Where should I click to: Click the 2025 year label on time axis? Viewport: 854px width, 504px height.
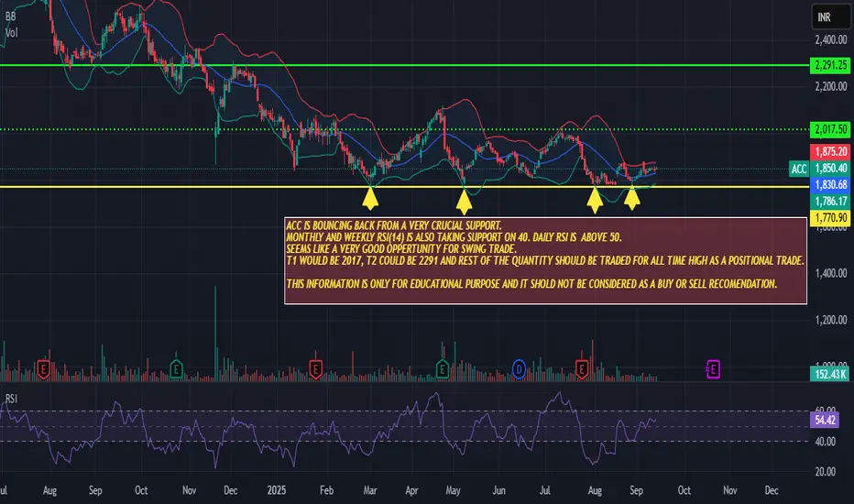pyautogui.click(x=277, y=490)
